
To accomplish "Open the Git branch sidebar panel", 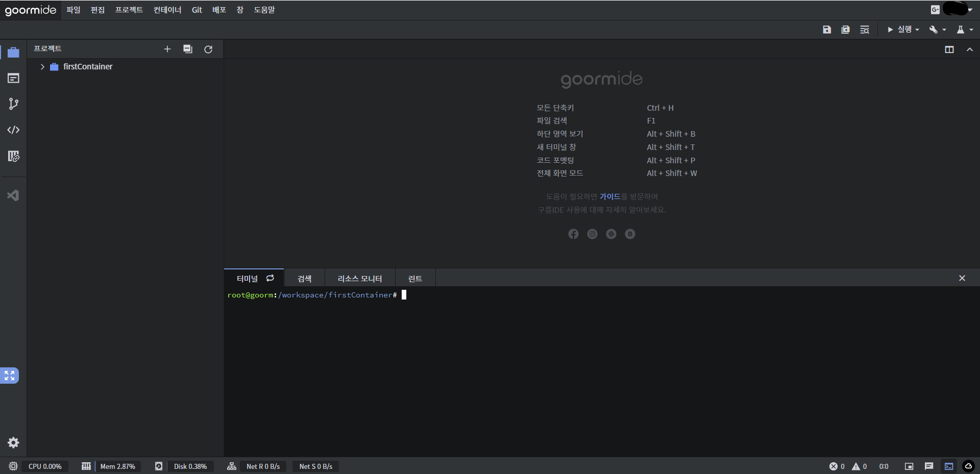I will point(13,104).
